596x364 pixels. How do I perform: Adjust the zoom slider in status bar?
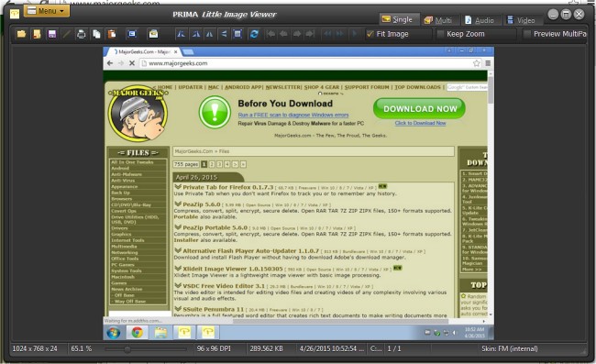pos(127,349)
